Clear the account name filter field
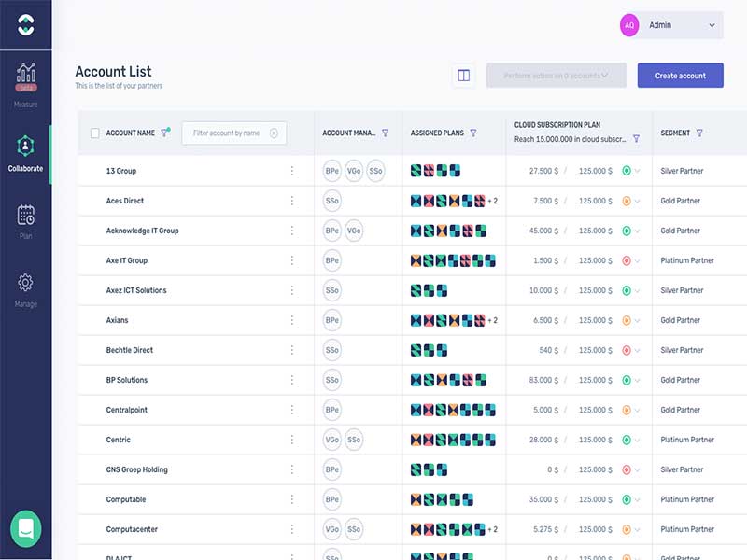The width and height of the screenshot is (747, 560). tap(274, 133)
